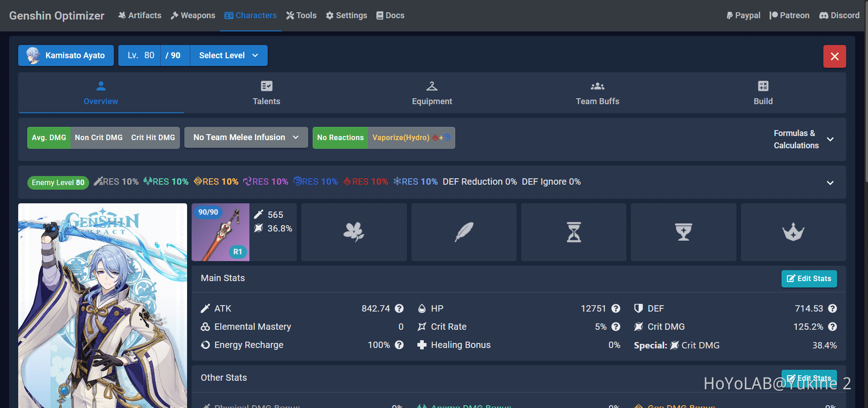Open the Select Level dropdown
This screenshot has width=868, height=408.
(x=228, y=55)
